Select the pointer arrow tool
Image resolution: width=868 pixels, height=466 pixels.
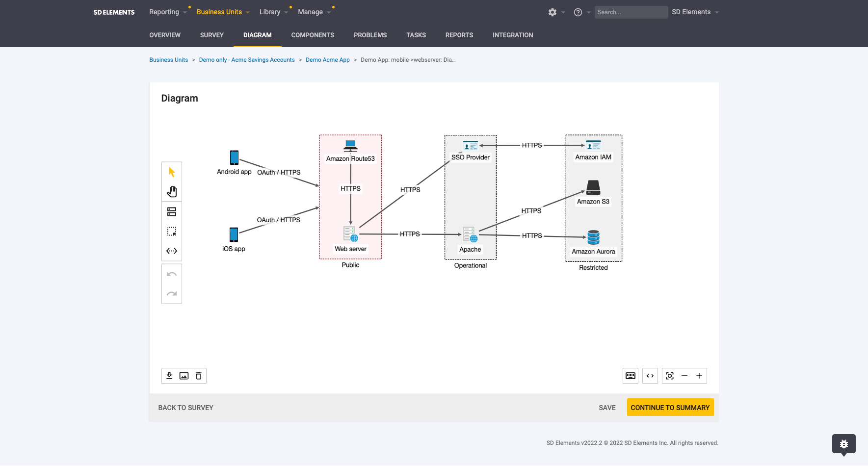pos(172,172)
